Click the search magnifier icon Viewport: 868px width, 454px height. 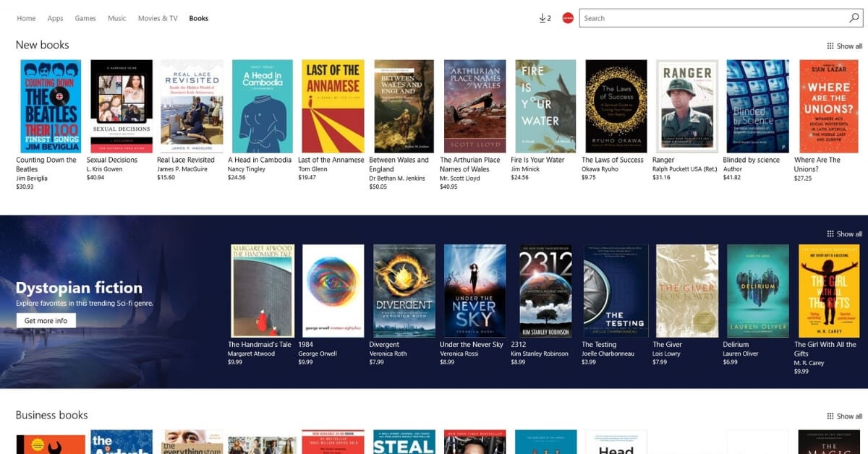pos(854,18)
